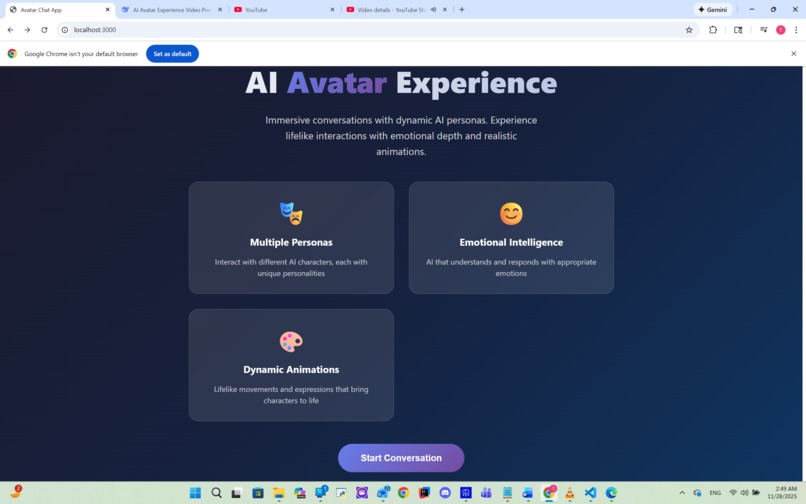
Task: Click Set as default browser button
Action: pos(172,53)
